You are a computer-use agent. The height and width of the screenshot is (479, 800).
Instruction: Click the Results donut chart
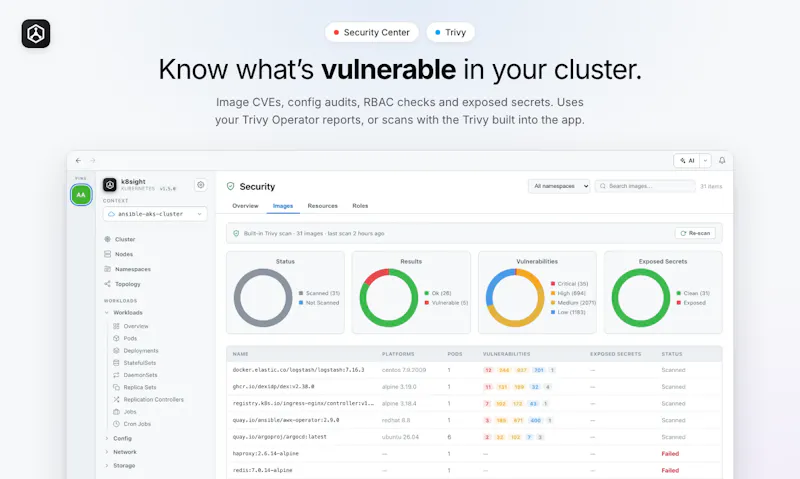point(389,298)
